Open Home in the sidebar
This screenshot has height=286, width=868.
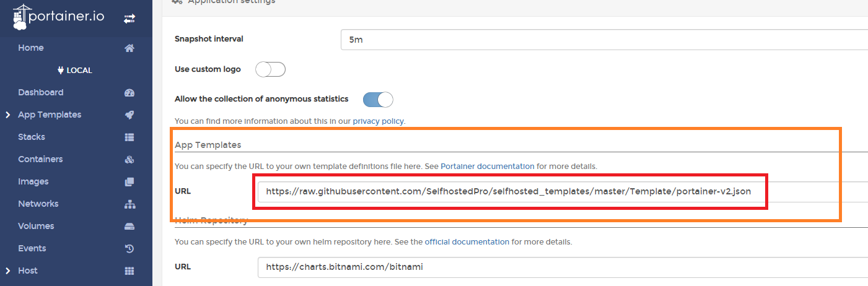pyautogui.click(x=31, y=48)
